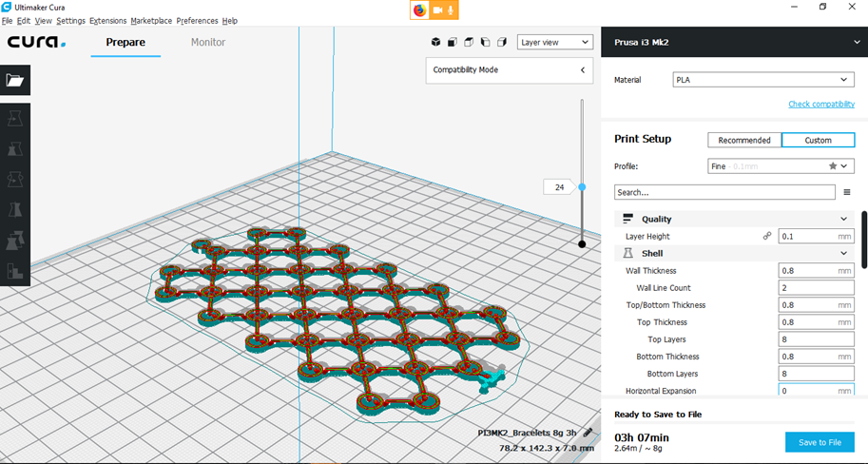This screenshot has width=868, height=464.
Task: Edit the Top/Bottom Thickness value field
Action: click(816, 305)
